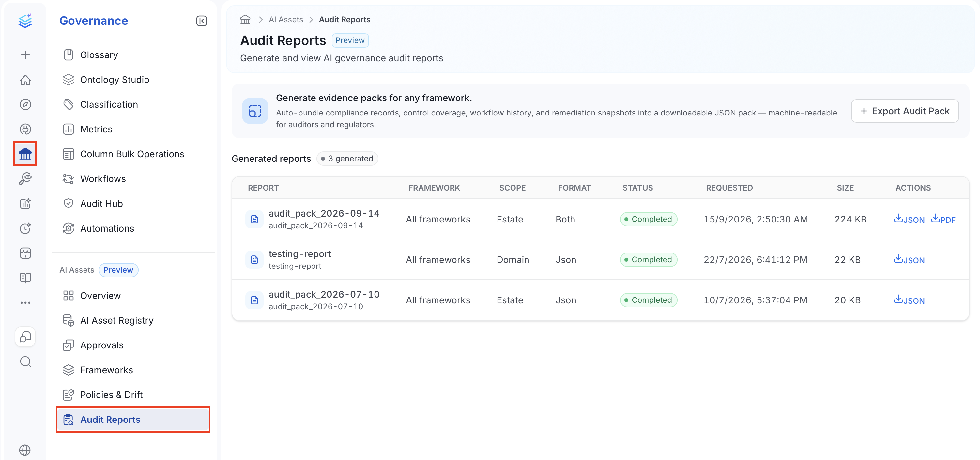Open the clock sparkle icon in rail
Viewport: 980px width, 460px height.
click(25, 228)
